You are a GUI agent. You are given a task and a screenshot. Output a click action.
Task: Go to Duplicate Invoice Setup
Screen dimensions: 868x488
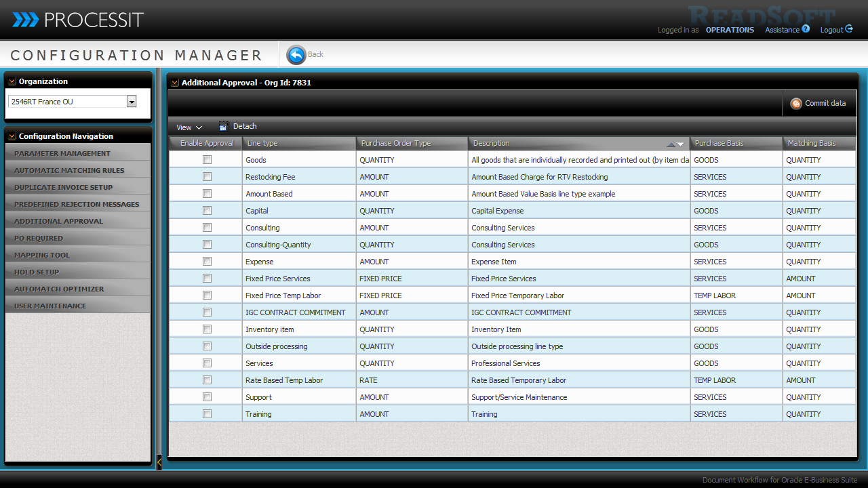(x=64, y=188)
